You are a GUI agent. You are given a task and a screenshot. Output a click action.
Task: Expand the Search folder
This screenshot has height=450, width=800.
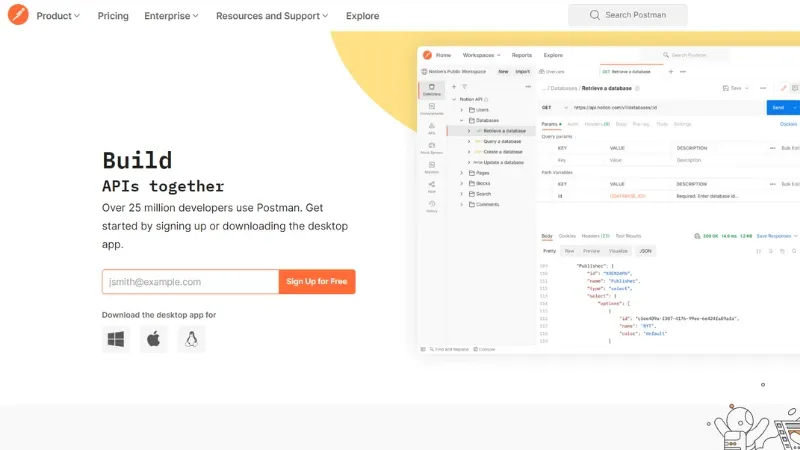click(462, 194)
